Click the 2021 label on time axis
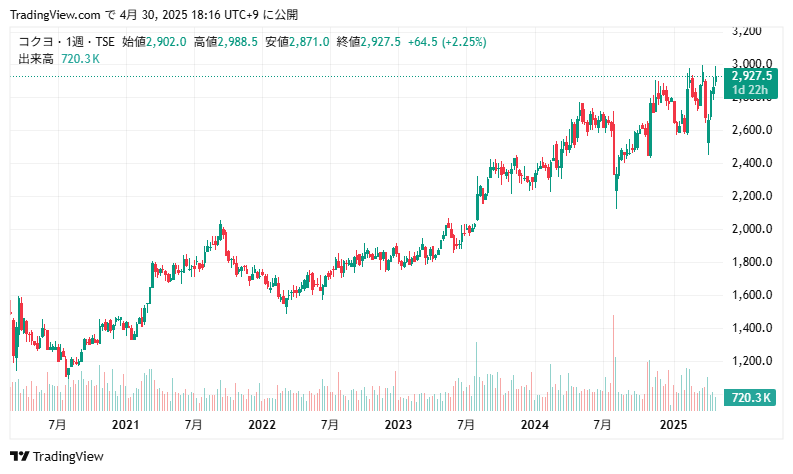Image resolution: width=793 pixels, height=474 pixels. pos(125,425)
